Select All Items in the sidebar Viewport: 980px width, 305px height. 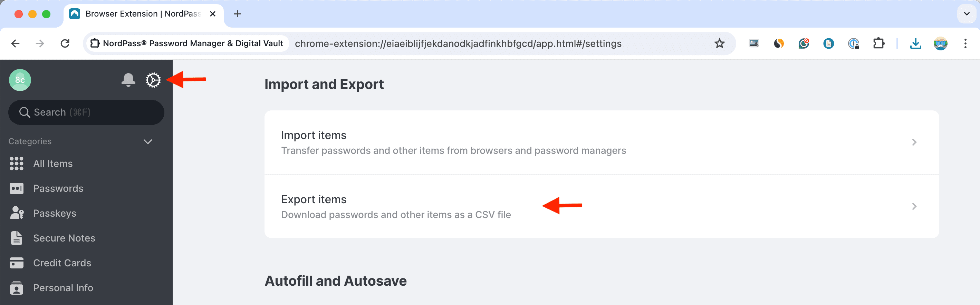point(52,164)
